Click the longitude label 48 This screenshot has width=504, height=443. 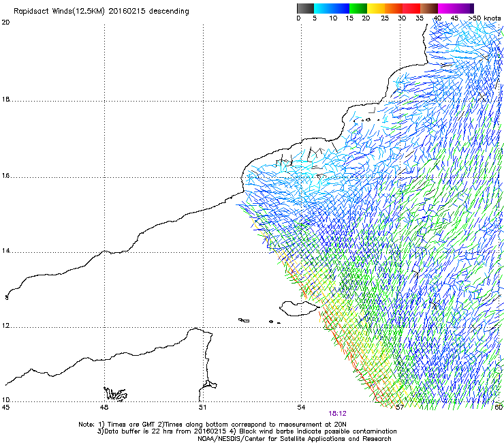104,408
